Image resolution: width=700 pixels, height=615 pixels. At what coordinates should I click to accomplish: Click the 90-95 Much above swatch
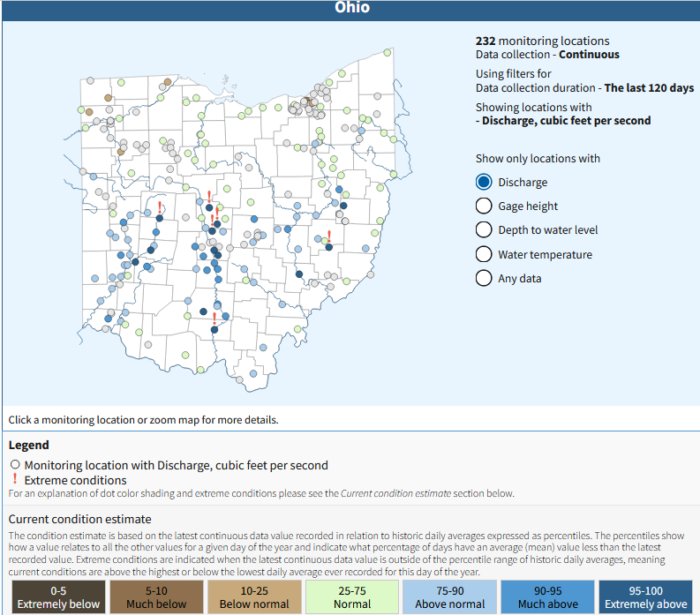(548, 597)
